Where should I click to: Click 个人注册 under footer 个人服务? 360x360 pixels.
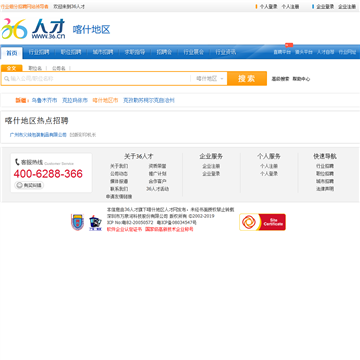[269, 166]
